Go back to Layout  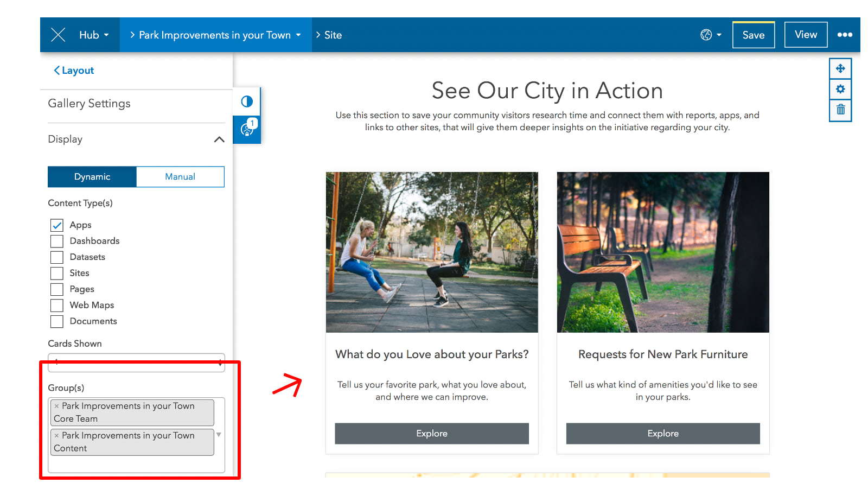click(x=73, y=71)
